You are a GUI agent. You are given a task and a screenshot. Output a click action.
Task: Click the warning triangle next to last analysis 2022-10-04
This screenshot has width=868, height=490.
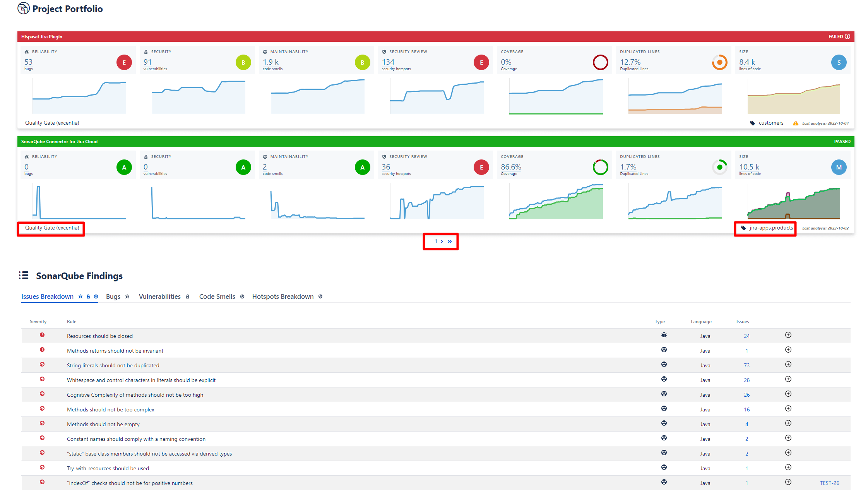coord(796,123)
